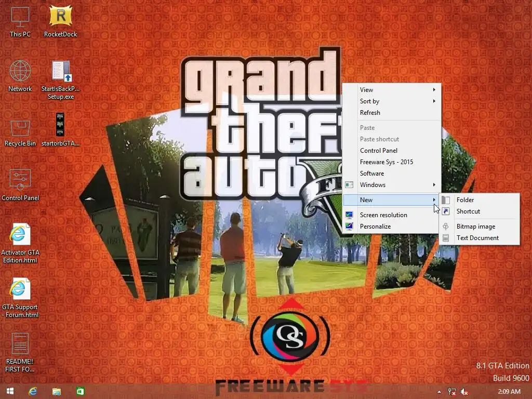The height and width of the screenshot is (399, 532).
Task: Click the New submenu arrow
Action: pos(434,200)
